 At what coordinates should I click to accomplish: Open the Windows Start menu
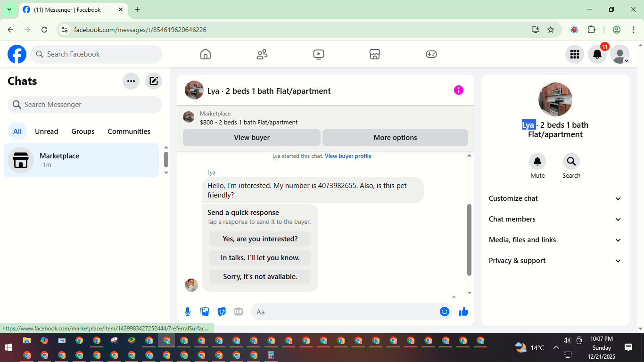(8, 347)
